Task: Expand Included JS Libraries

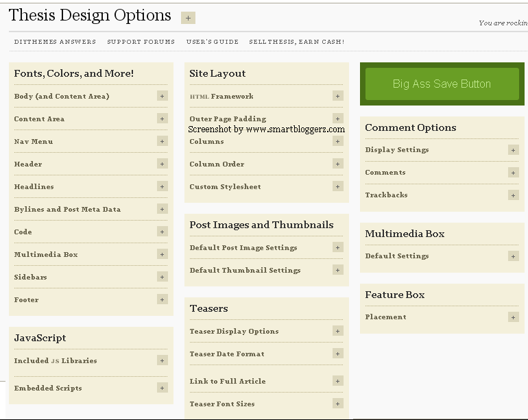Action: pyautogui.click(x=163, y=360)
